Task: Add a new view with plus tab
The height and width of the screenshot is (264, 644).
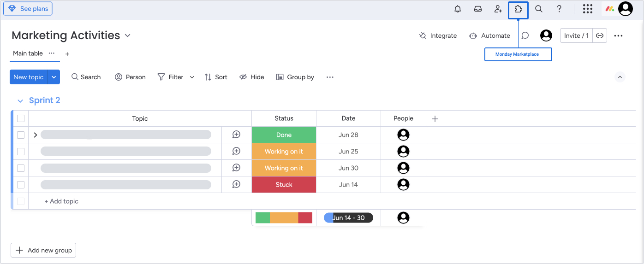Action: (67, 54)
